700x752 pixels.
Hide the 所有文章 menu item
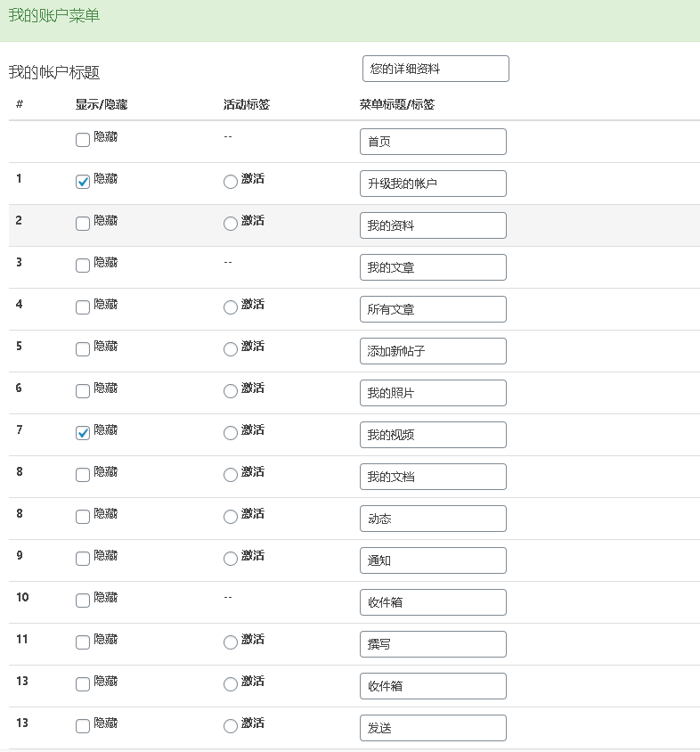[x=83, y=307]
